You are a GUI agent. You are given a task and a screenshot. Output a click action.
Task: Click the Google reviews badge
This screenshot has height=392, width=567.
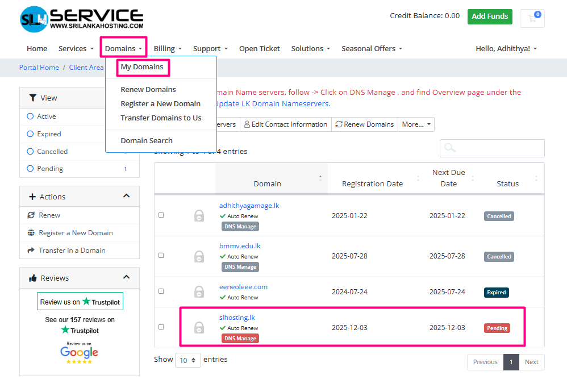click(80, 353)
